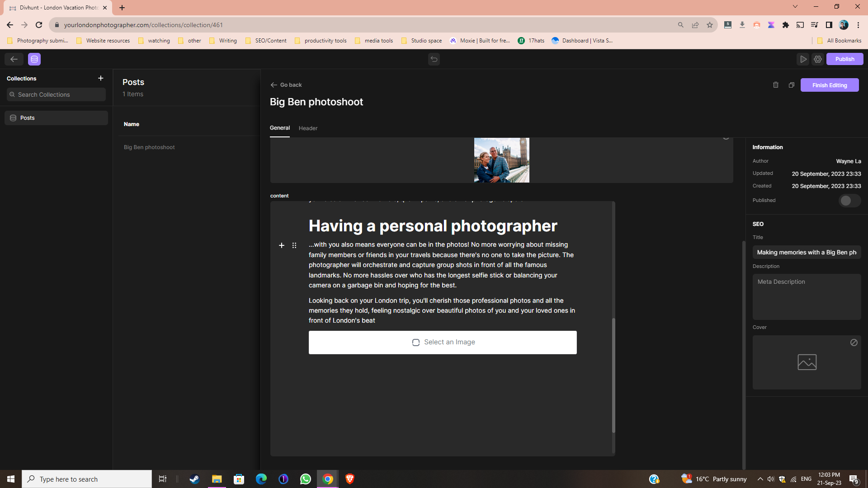The image size is (868, 488).
Task: Toggle the Published switch
Action: (849, 201)
